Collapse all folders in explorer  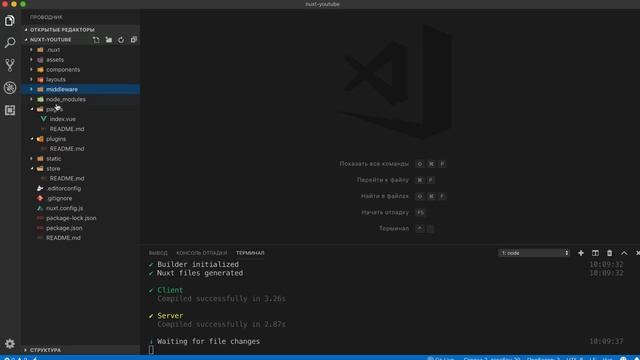[x=133, y=40]
